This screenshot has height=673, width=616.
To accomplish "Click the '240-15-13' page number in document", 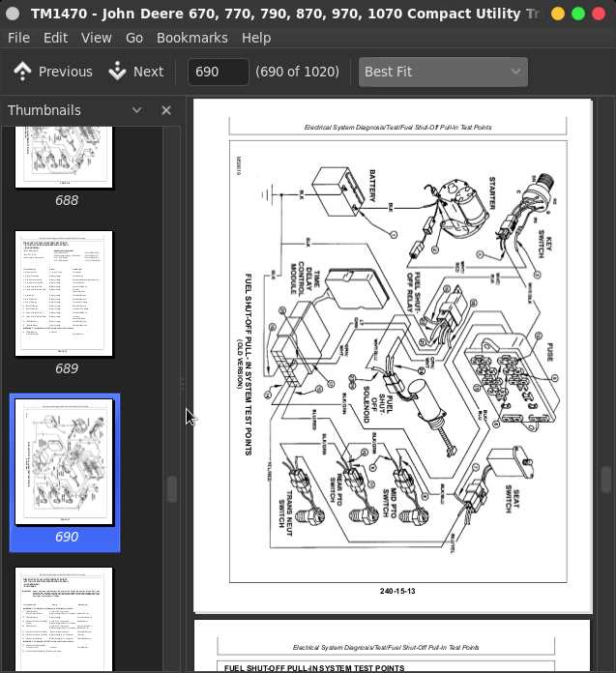I will [397, 591].
